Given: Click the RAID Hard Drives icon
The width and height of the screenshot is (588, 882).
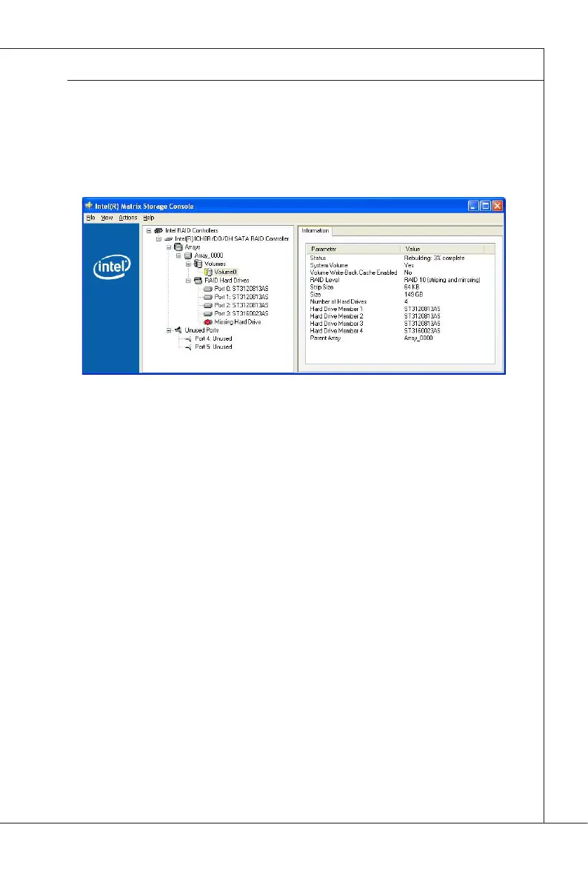Looking at the screenshot, I should (x=198, y=280).
